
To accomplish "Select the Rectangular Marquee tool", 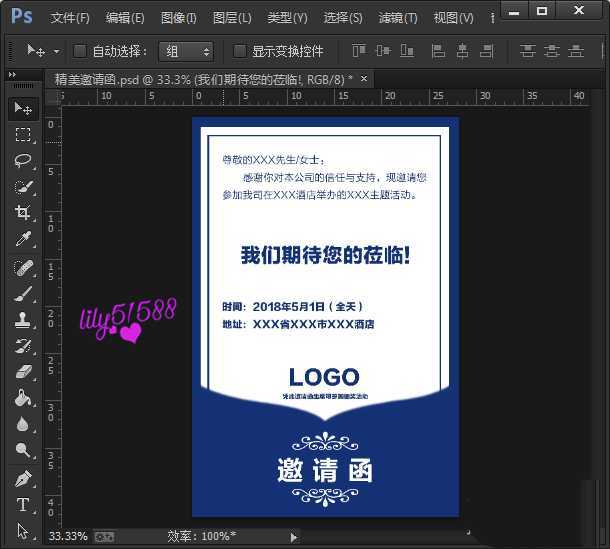I will 23,134.
